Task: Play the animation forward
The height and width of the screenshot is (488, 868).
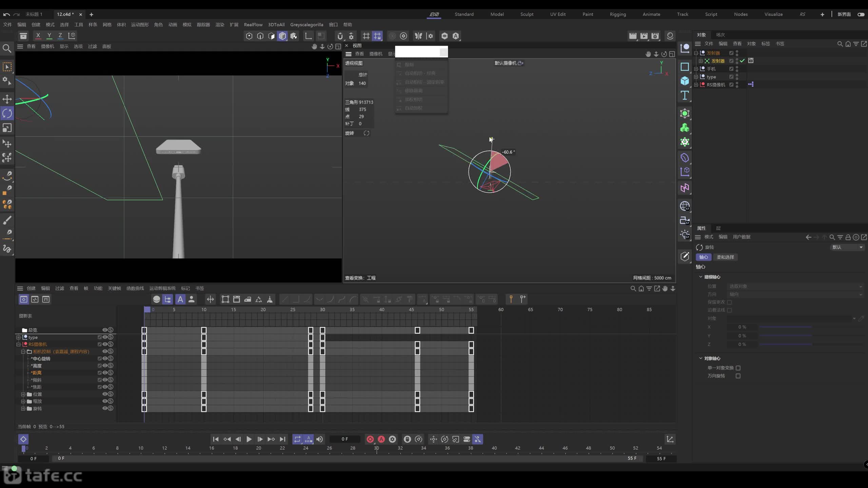Action: click(249, 439)
